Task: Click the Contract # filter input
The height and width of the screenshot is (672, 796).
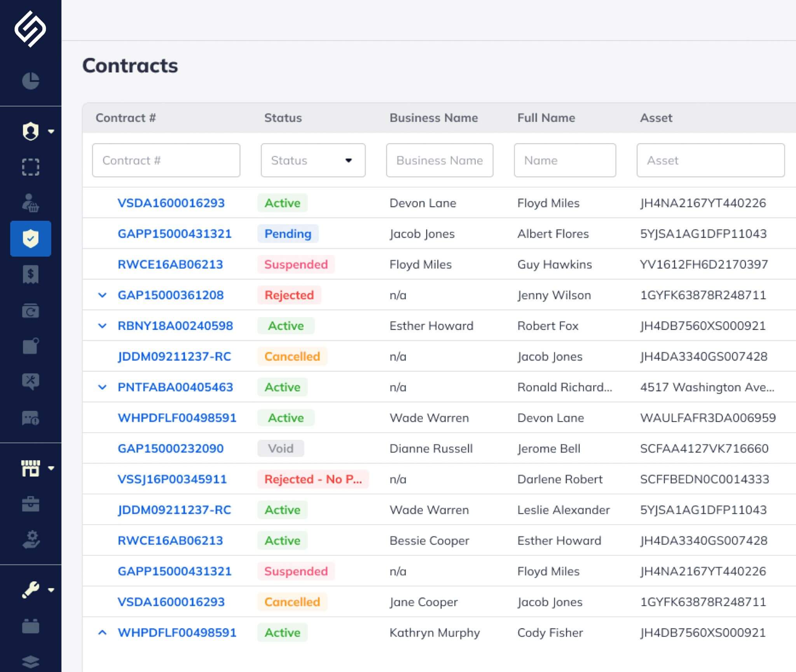Action: [166, 160]
